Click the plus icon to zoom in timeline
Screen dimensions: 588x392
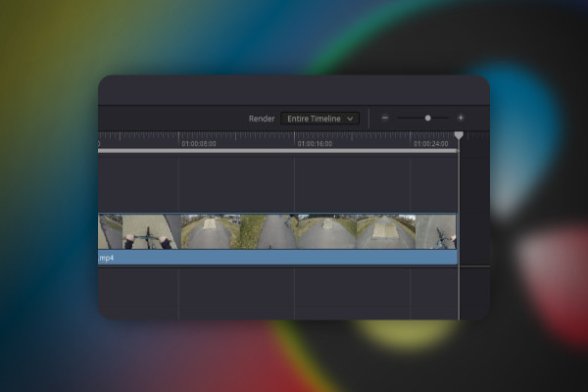click(461, 118)
